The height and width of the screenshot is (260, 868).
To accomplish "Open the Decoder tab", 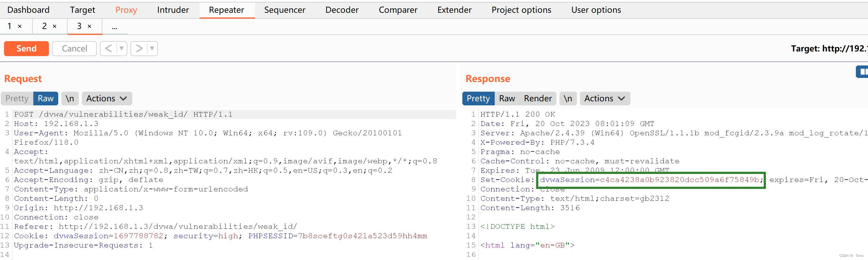I will 342,10.
